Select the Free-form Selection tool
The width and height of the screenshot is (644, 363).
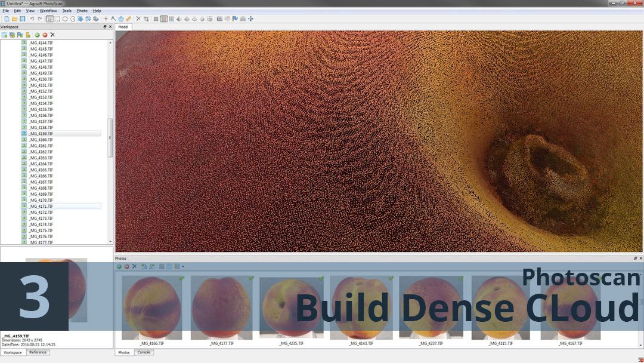pyautogui.click(x=73, y=19)
